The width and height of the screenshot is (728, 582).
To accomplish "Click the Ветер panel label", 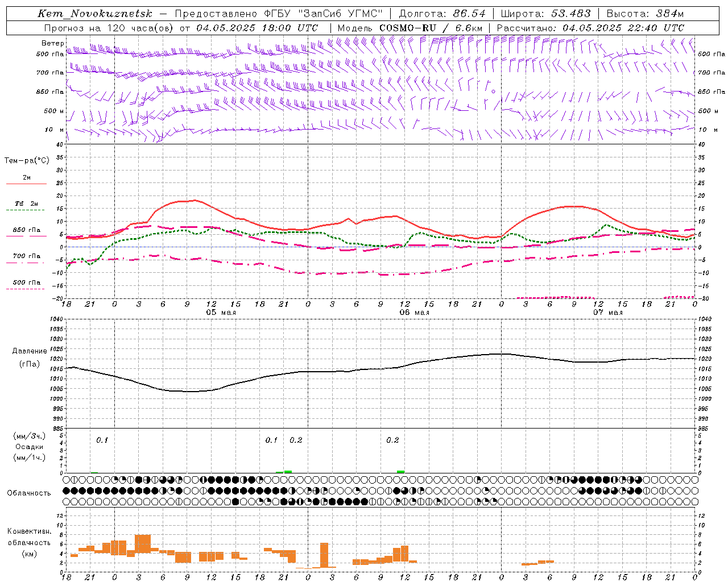I will [52, 43].
